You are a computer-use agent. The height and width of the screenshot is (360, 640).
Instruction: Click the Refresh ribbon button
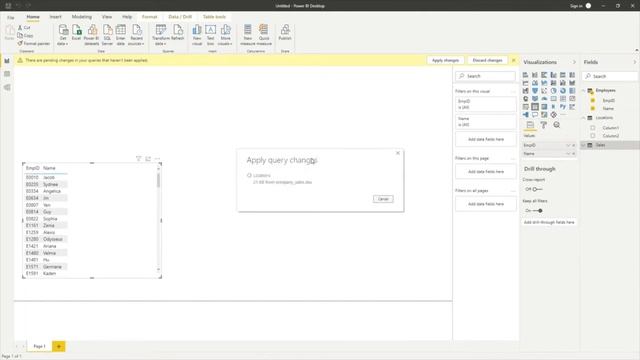pyautogui.click(x=178, y=33)
